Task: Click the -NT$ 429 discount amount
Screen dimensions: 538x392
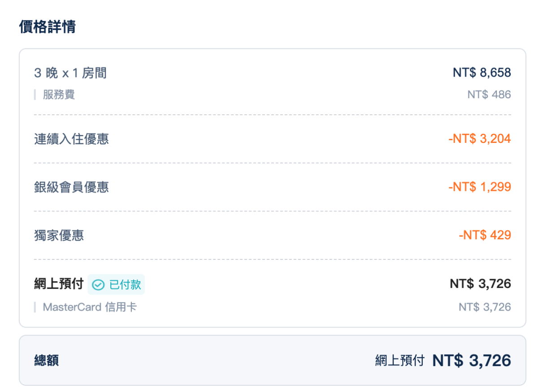Action: click(x=485, y=235)
